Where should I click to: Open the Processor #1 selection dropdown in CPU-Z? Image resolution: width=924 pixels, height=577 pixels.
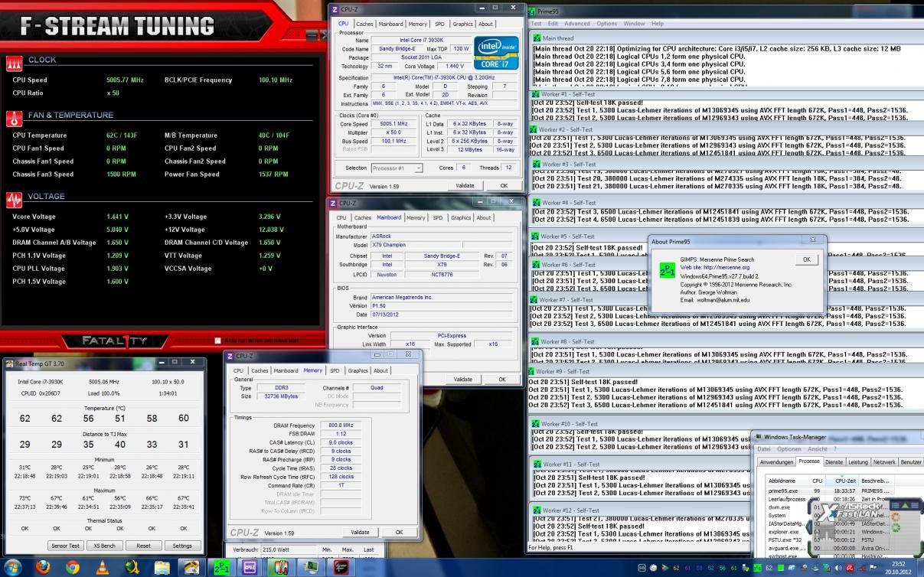[x=397, y=168]
